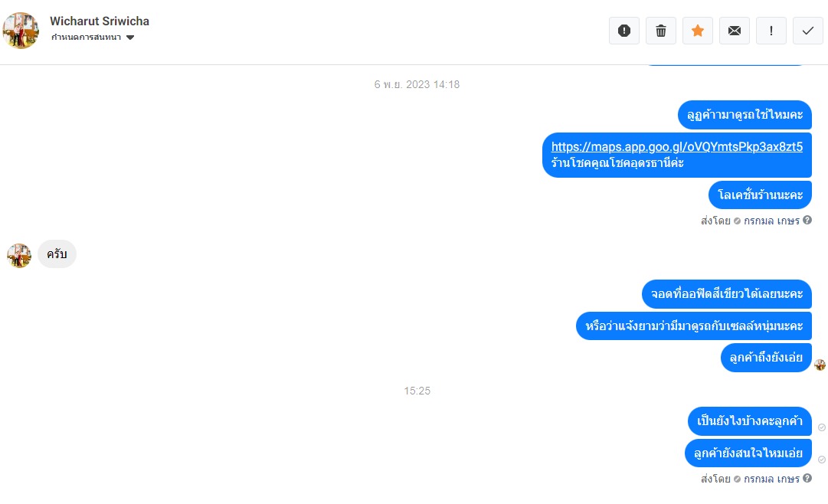The width and height of the screenshot is (828, 504).
Task: Delete the conversation using trash icon
Action: coord(660,31)
